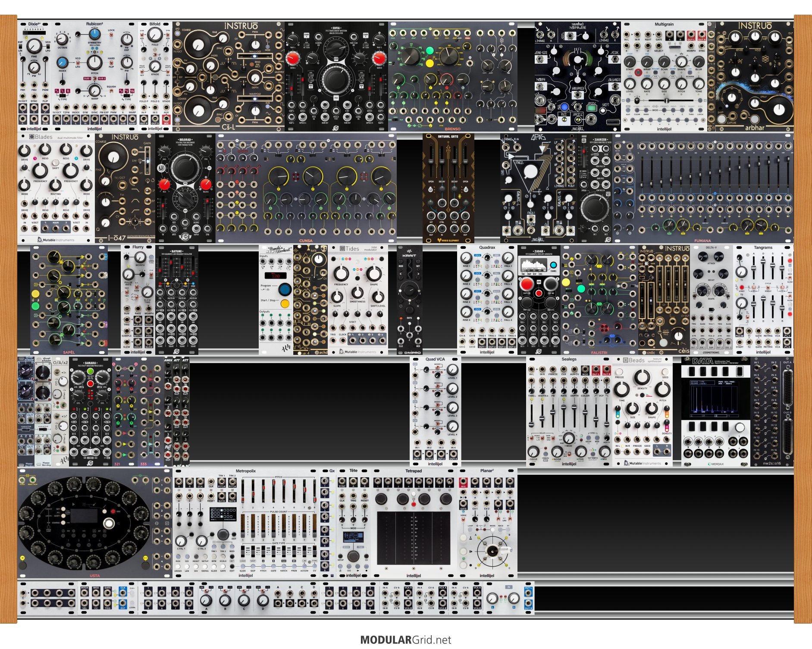Click the Rise 1 knob on Quadrax
812x649 pixels.
click(x=466, y=258)
